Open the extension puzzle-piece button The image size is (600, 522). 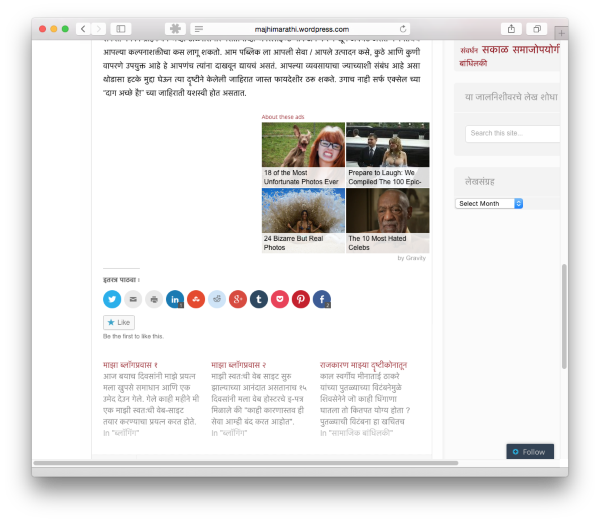(x=176, y=29)
